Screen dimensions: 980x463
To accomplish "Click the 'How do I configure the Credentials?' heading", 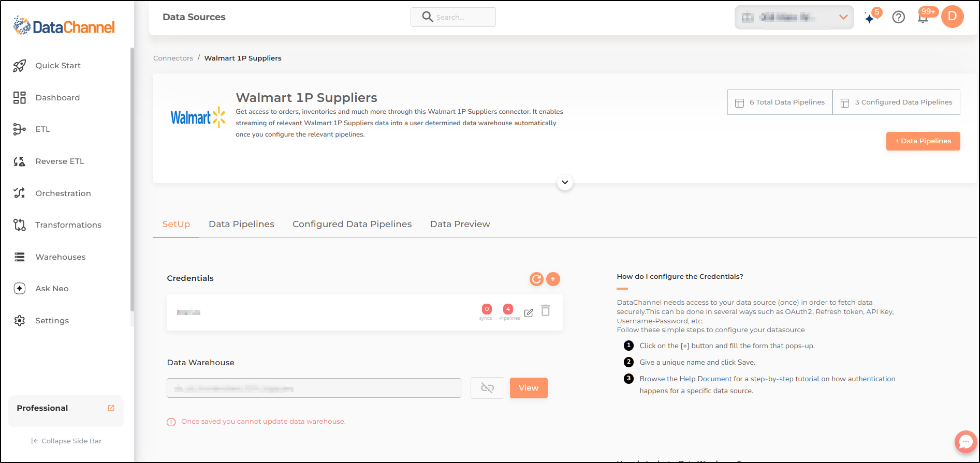I will (x=680, y=277).
